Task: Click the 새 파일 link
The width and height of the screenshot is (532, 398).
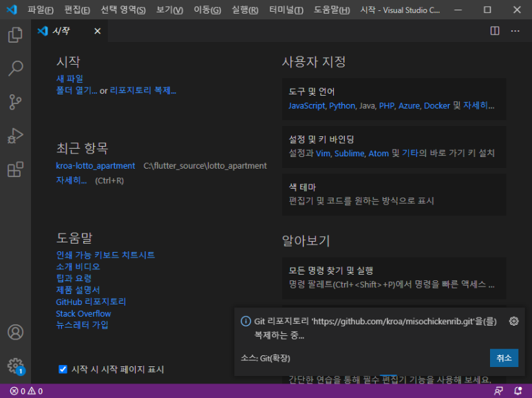Action: pyautogui.click(x=70, y=78)
